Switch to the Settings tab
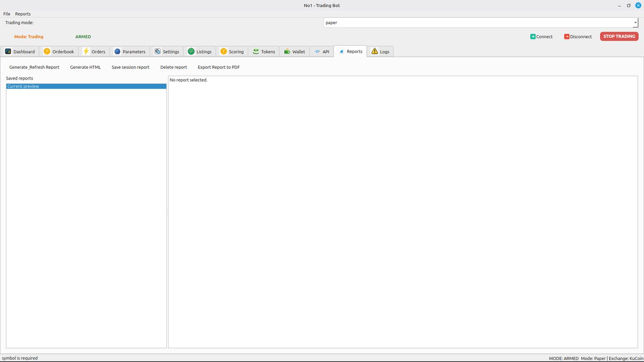The height and width of the screenshot is (362, 644). click(x=166, y=51)
